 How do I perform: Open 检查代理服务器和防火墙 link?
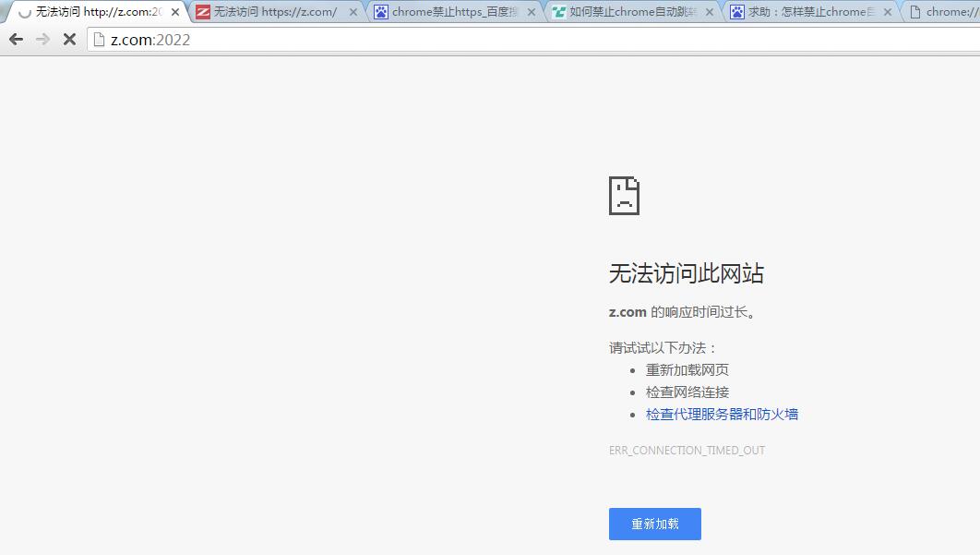coord(722,415)
